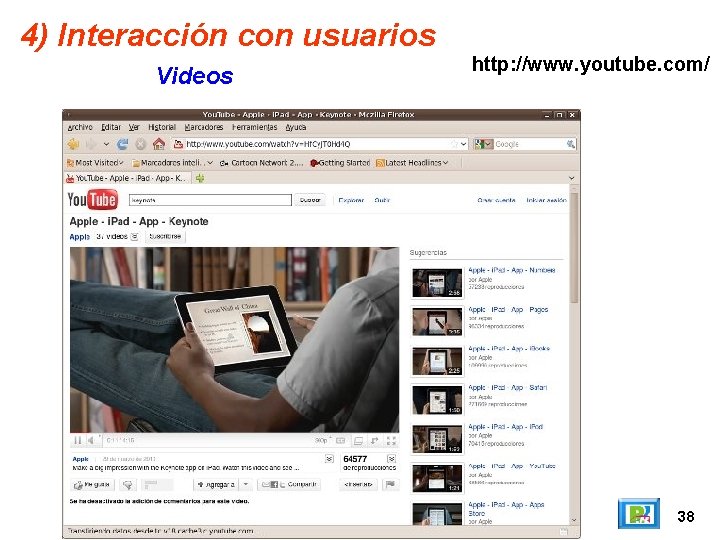Reload the page with the refresh icon
The image size is (720, 540).
(x=122, y=144)
